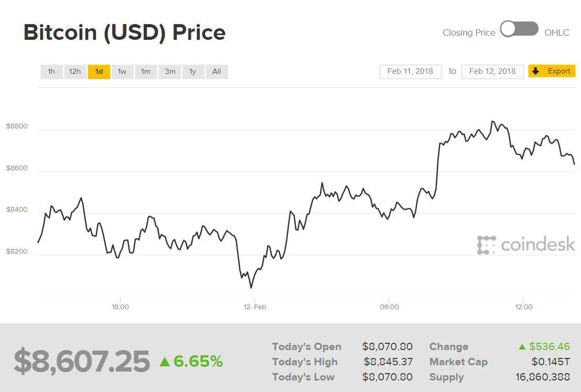Click the download arrow icon on Export button
The width and height of the screenshot is (581, 392).
coord(535,71)
